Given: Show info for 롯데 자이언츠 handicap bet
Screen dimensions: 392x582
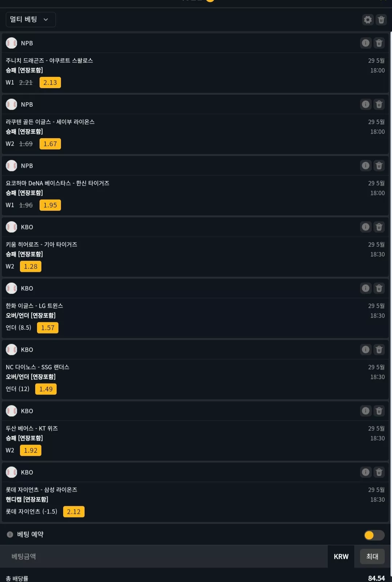Looking at the screenshot, I should (x=366, y=472).
